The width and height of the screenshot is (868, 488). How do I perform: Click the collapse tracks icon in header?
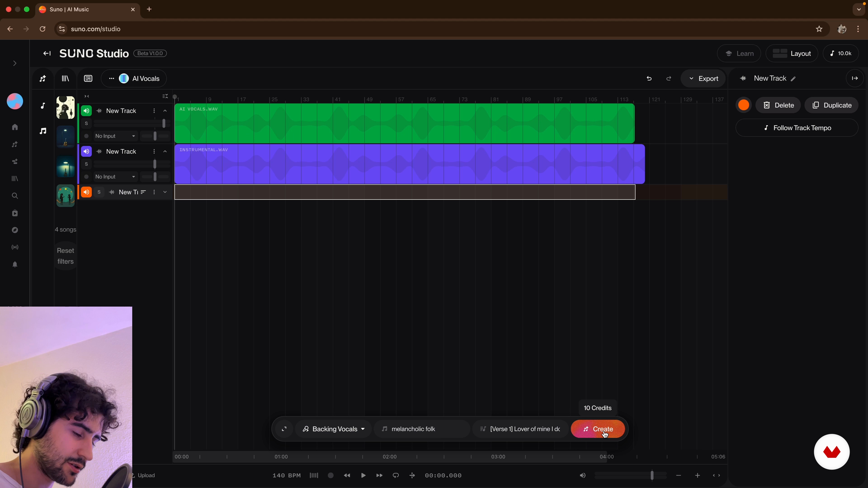point(165,96)
